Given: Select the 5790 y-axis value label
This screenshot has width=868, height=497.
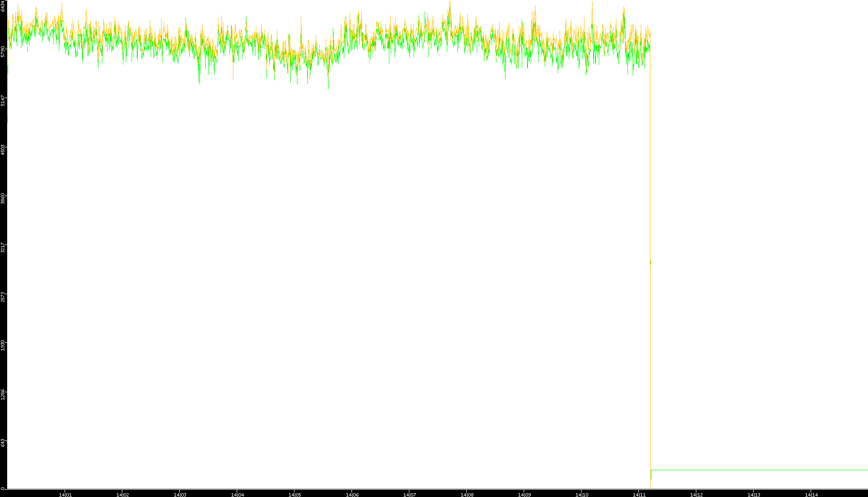Looking at the screenshot, I should (x=3, y=52).
